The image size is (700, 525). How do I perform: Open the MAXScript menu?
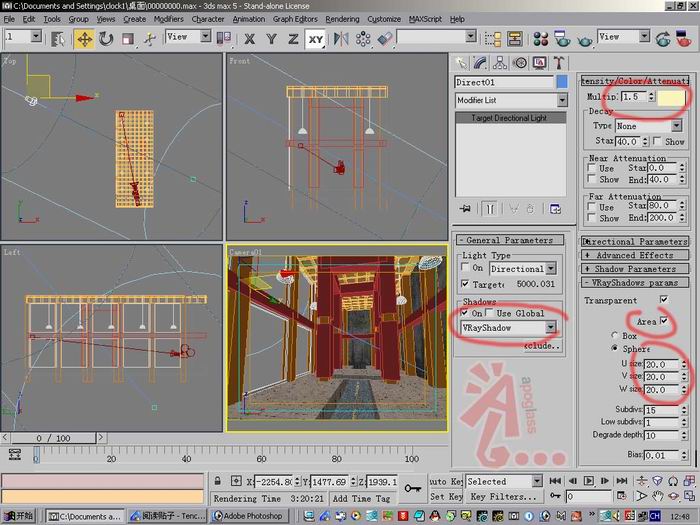pos(425,19)
